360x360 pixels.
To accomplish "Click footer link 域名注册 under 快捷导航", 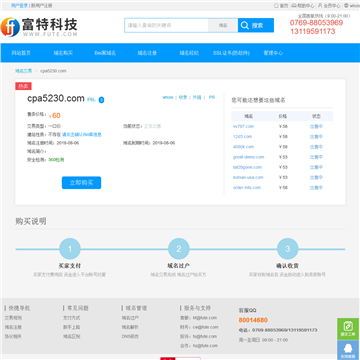I will pyautogui.click(x=13, y=327).
